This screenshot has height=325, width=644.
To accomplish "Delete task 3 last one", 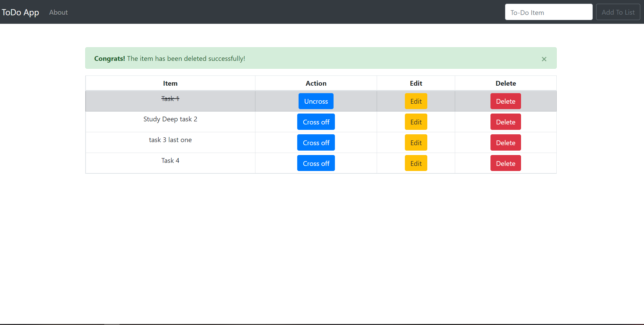I will 505,142.
